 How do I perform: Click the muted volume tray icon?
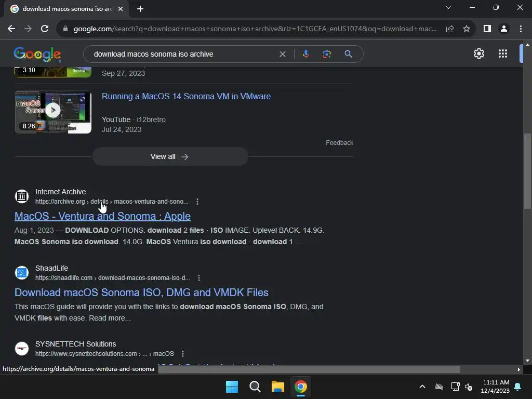click(469, 387)
